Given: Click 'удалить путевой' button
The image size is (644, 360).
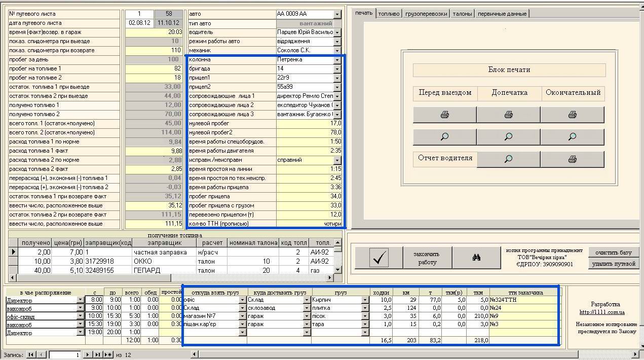Looking at the screenshot, I should point(614,264).
